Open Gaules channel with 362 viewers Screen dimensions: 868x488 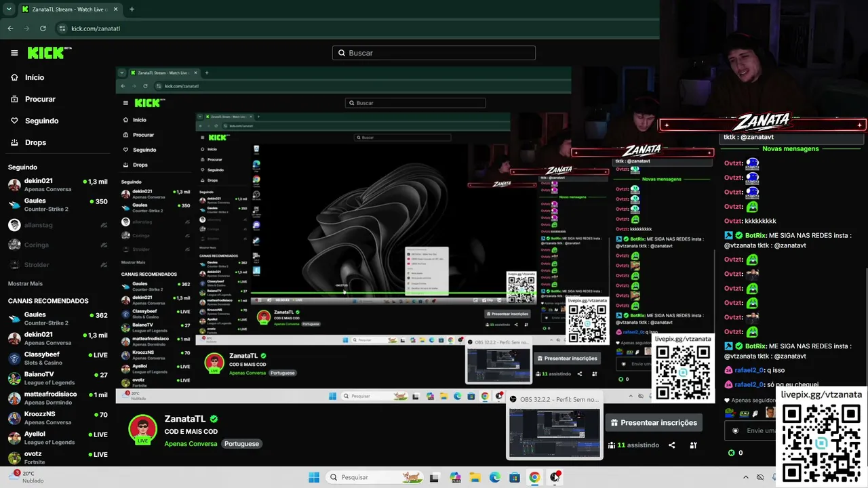pyautogui.click(x=58, y=319)
